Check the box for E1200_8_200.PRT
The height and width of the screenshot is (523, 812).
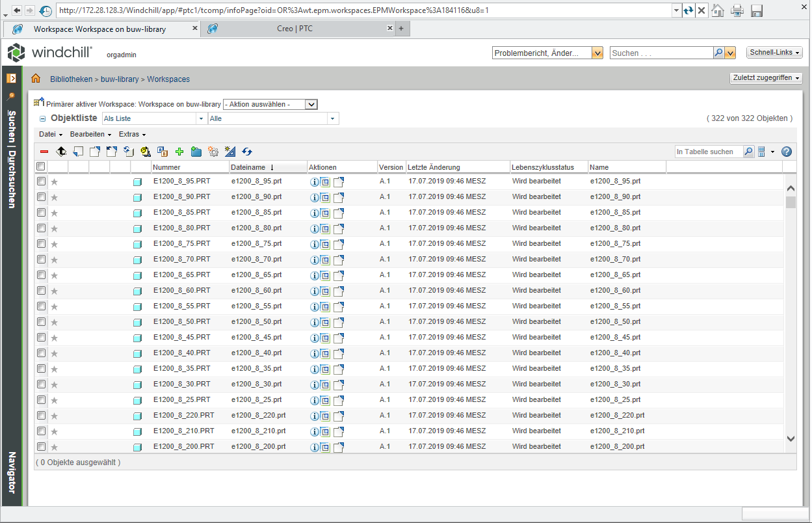click(x=41, y=446)
